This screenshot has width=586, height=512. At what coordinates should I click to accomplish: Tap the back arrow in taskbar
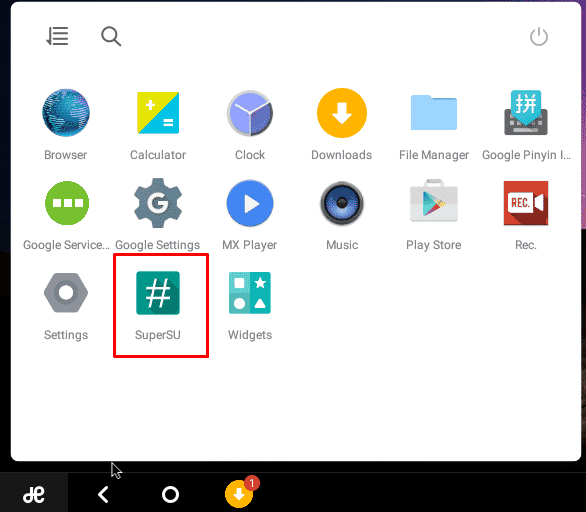tap(103, 494)
